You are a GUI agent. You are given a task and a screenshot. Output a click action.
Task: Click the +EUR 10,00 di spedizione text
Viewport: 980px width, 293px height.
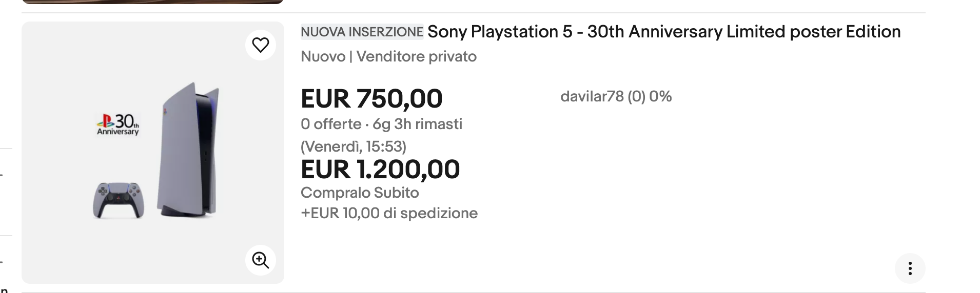(389, 213)
